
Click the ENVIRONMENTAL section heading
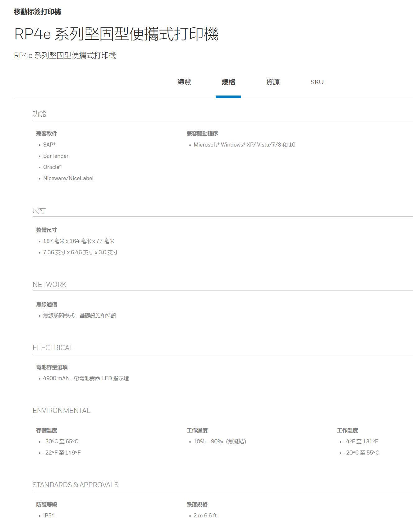pos(62,411)
